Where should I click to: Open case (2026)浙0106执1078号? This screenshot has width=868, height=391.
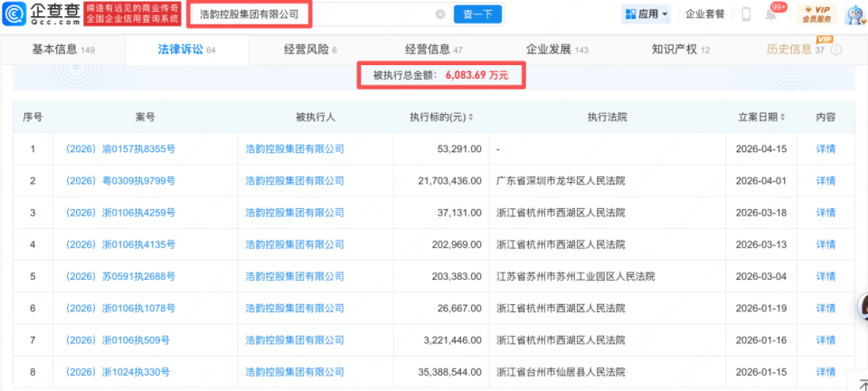tap(120, 309)
